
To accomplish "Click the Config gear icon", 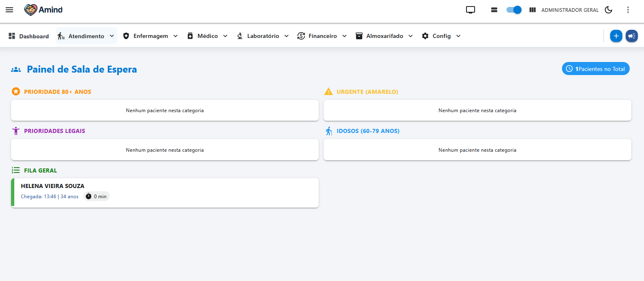I will pyautogui.click(x=425, y=36).
